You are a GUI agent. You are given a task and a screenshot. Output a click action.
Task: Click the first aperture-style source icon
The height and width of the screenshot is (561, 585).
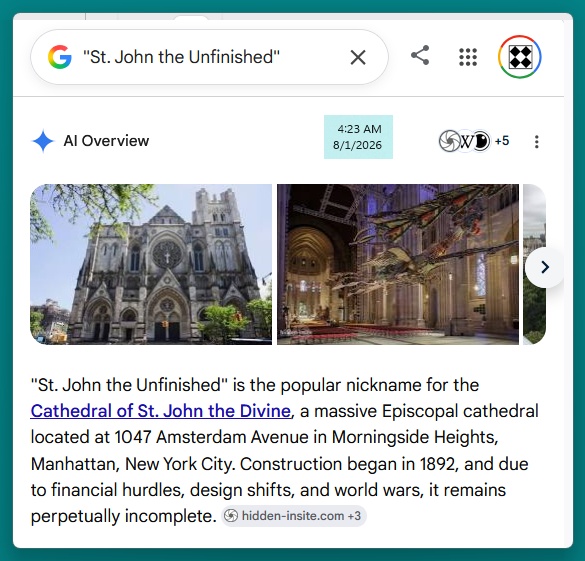point(449,141)
